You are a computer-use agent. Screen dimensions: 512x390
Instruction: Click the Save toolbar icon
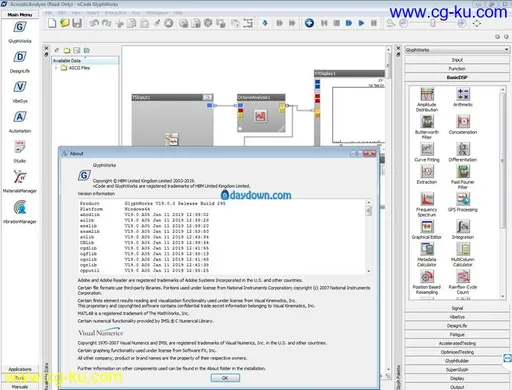(77, 23)
